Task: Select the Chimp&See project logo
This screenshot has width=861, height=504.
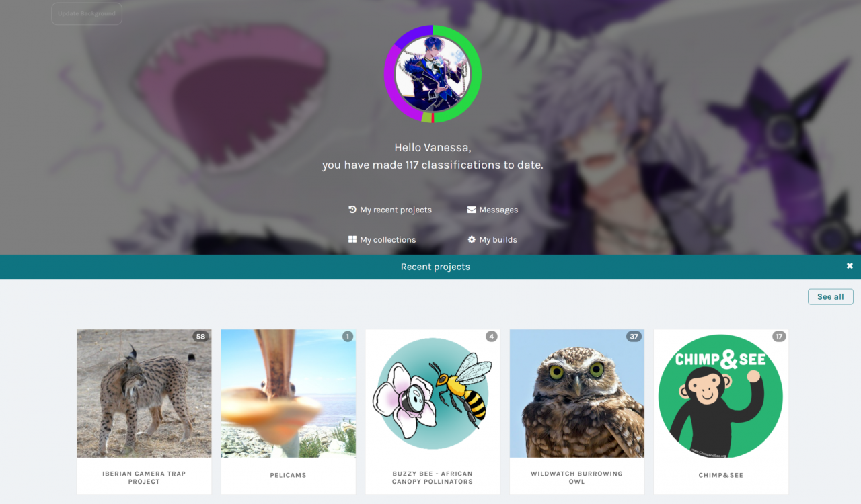Action: tap(721, 393)
